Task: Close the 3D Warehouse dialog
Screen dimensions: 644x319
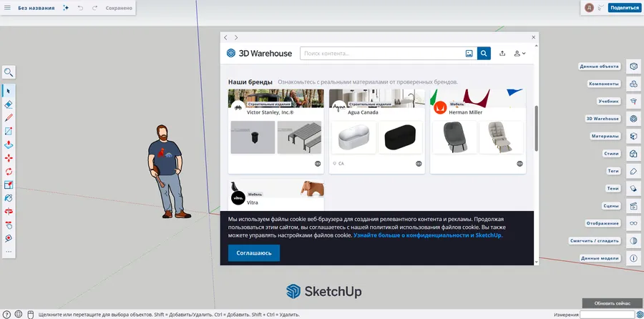Action: tap(534, 37)
